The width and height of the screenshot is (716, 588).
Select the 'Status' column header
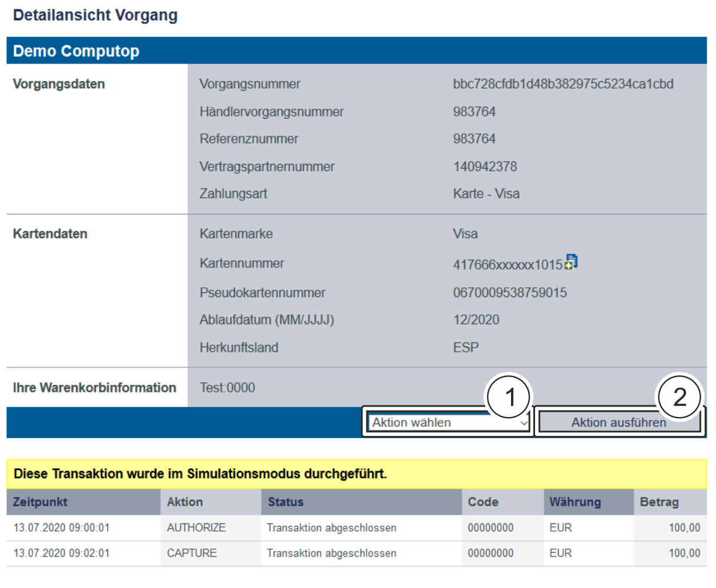pyautogui.click(x=286, y=502)
